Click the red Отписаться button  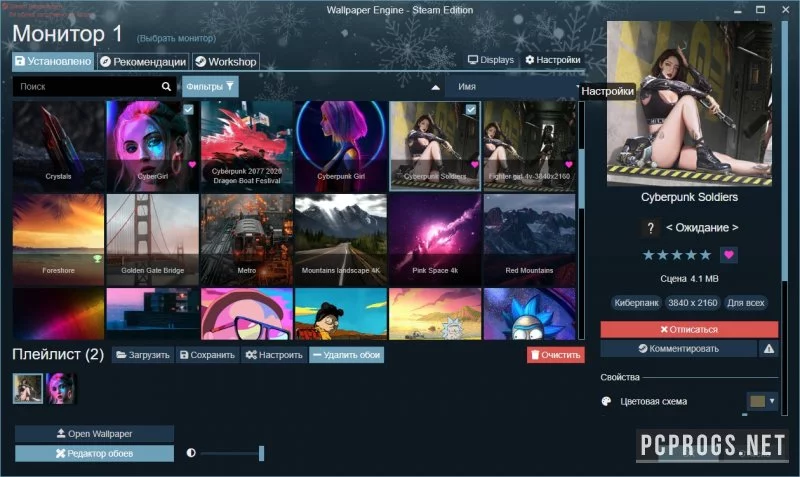pos(689,330)
